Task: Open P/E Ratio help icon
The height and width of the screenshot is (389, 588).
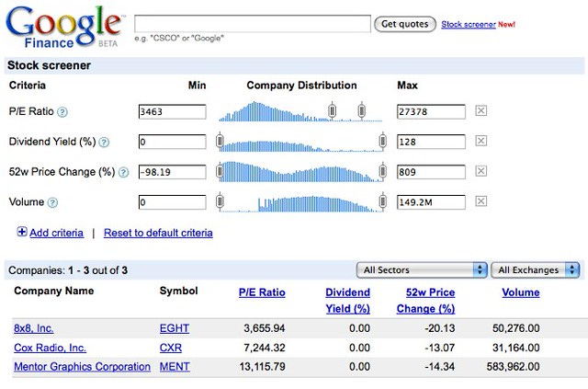Action: [62, 112]
